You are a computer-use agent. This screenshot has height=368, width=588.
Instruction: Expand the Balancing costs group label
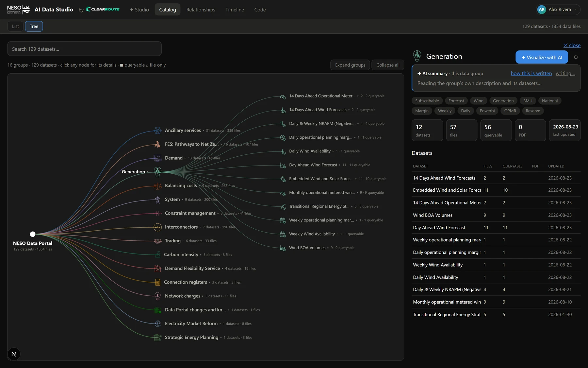(x=181, y=186)
